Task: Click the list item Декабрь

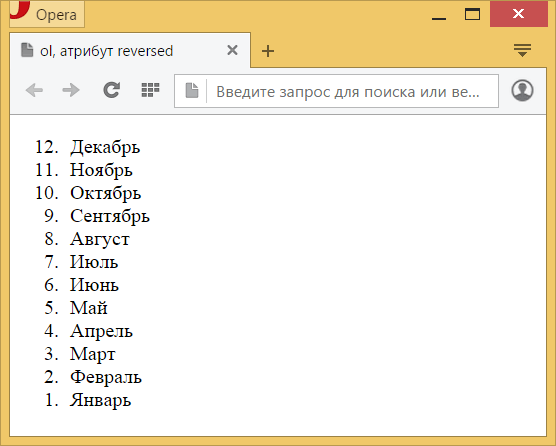Action: coord(105,147)
